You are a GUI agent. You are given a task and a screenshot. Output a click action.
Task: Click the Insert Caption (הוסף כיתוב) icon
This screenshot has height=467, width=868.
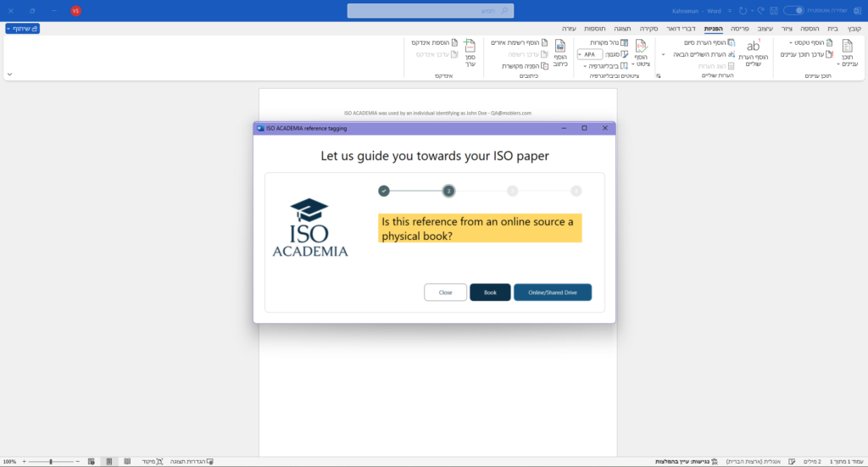560,47
